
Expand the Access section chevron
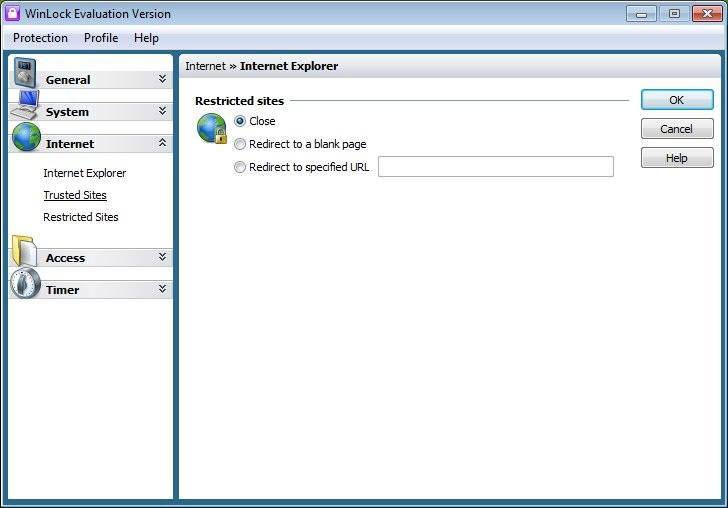coord(162,257)
